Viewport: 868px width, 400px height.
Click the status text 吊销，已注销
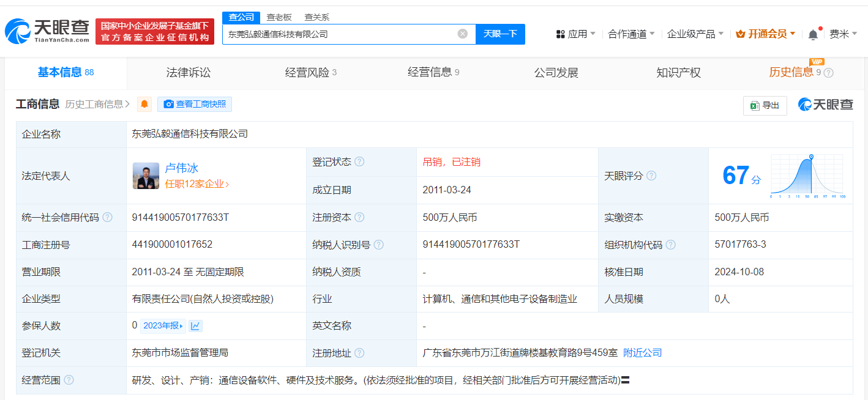pos(451,162)
